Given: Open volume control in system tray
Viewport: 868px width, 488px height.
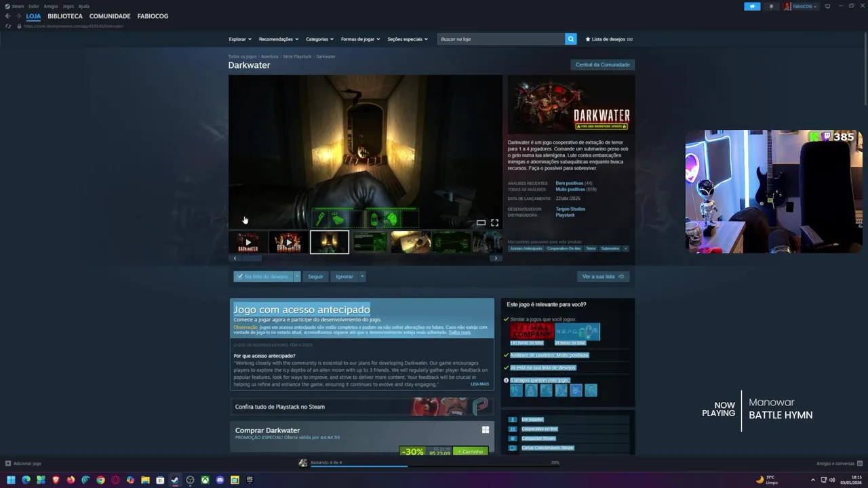Looking at the screenshot, I should click(831, 480).
